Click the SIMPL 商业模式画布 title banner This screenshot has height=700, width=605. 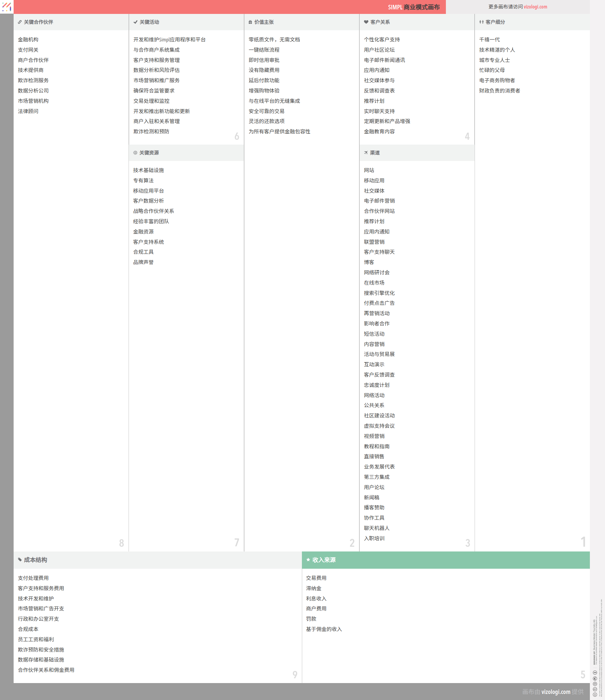414,7
